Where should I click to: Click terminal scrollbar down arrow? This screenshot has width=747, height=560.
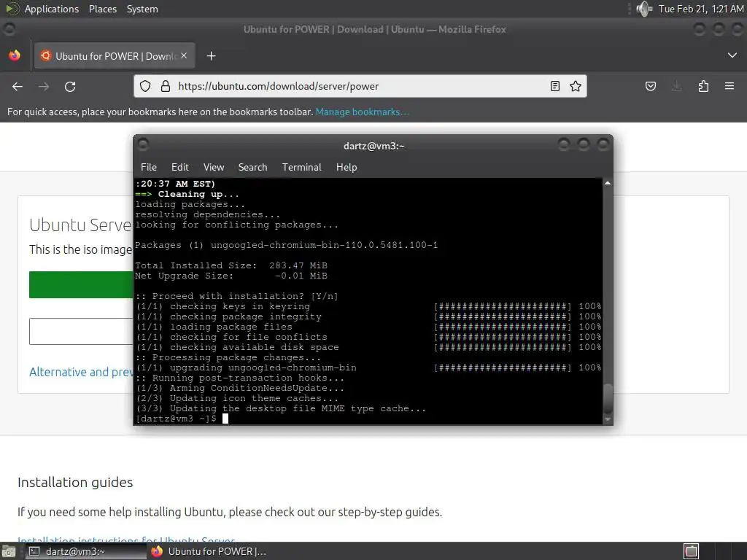point(608,419)
